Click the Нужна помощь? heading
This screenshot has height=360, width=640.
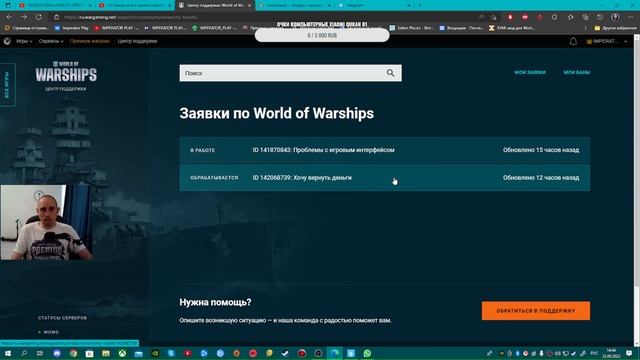click(x=215, y=302)
